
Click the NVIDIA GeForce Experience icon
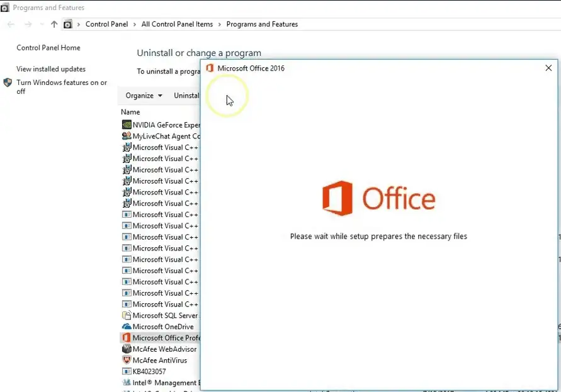(x=127, y=125)
